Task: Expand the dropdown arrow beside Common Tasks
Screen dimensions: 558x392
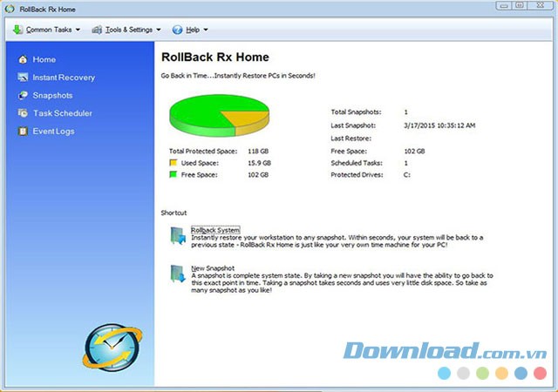Action: (78, 30)
